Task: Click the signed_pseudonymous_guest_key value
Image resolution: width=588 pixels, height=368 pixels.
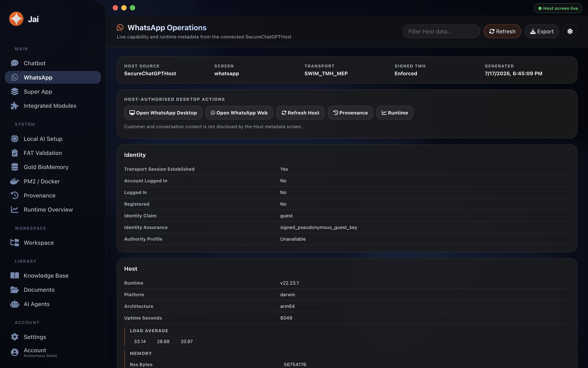Action: coord(318,227)
